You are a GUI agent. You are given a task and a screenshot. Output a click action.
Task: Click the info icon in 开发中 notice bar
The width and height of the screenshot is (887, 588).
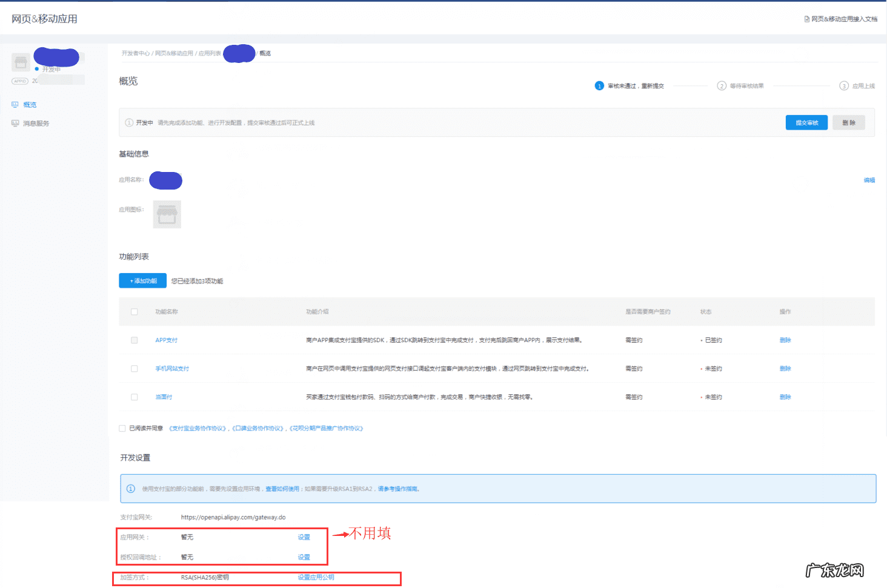coord(129,123)
